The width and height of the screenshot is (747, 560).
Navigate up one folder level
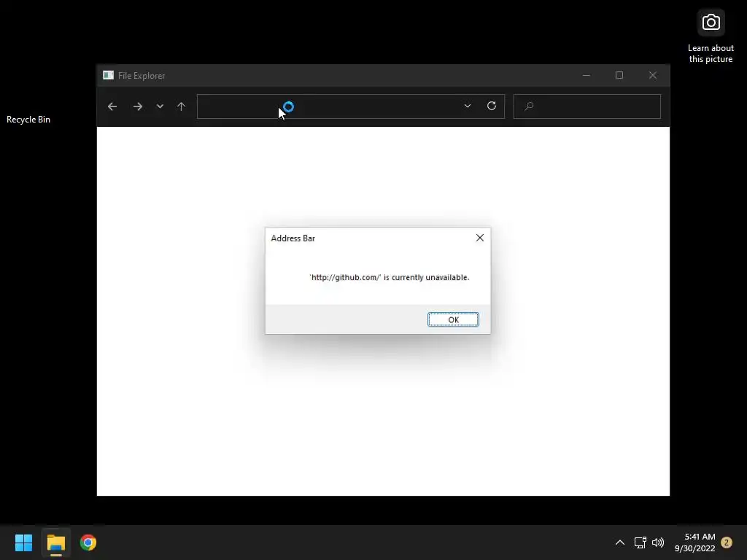[181, 106]
